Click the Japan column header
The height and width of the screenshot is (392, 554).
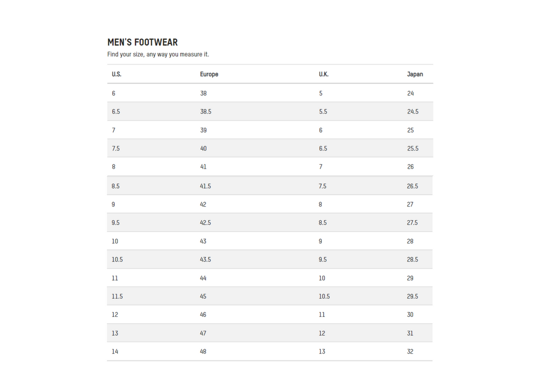[415, 74]
